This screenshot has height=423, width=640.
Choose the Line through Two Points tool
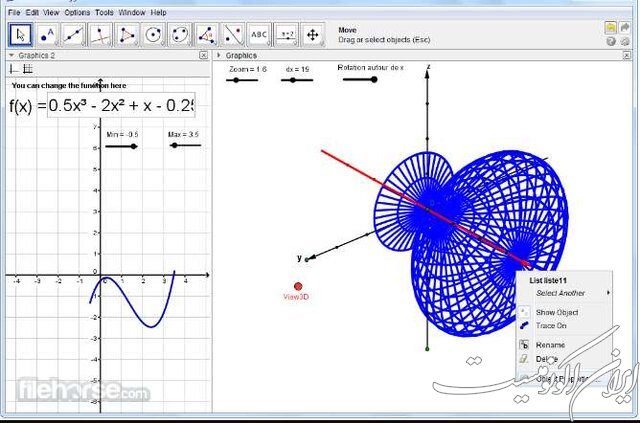pyautogui.click(x=74, y=35)
